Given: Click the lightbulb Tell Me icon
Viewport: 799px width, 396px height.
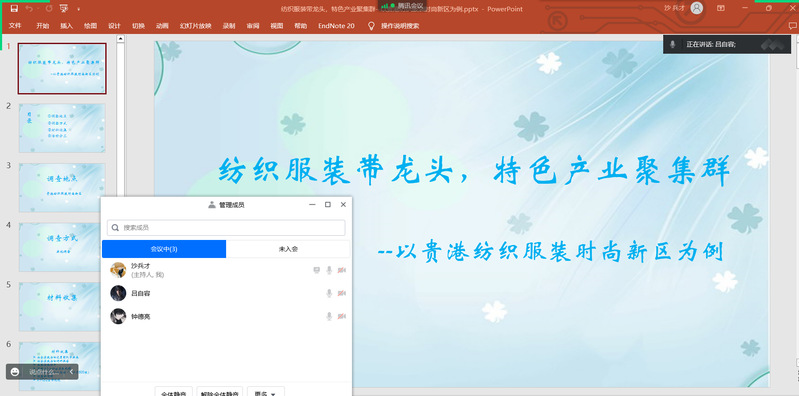Looking at the screenshot, I should coord(371,25).
